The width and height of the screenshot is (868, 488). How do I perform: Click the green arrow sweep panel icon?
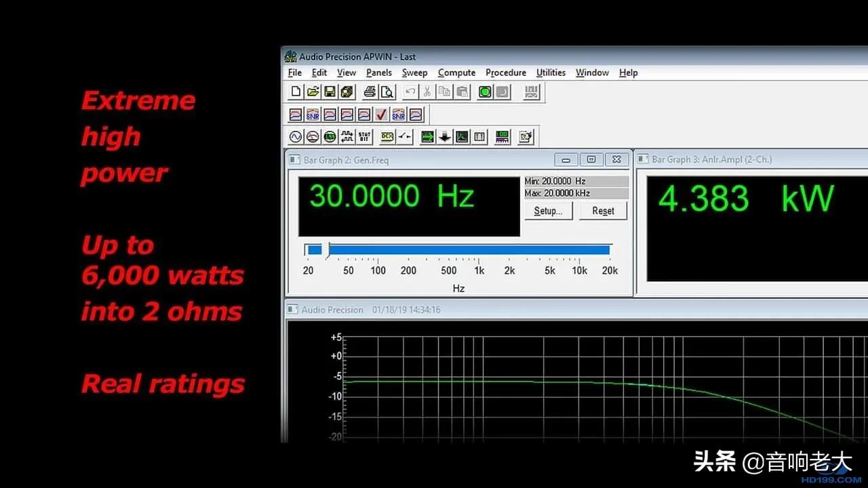pyautogui.click(x=427, y=137)
